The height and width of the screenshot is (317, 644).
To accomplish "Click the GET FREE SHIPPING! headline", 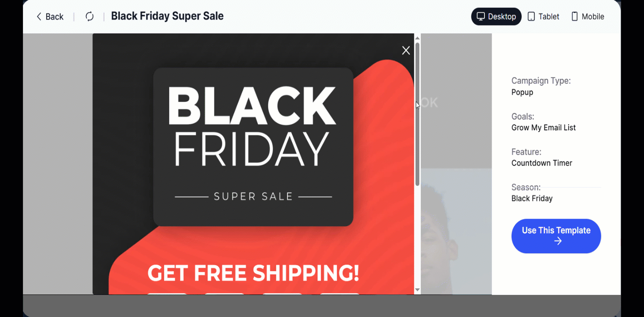I will coord(253,273).
